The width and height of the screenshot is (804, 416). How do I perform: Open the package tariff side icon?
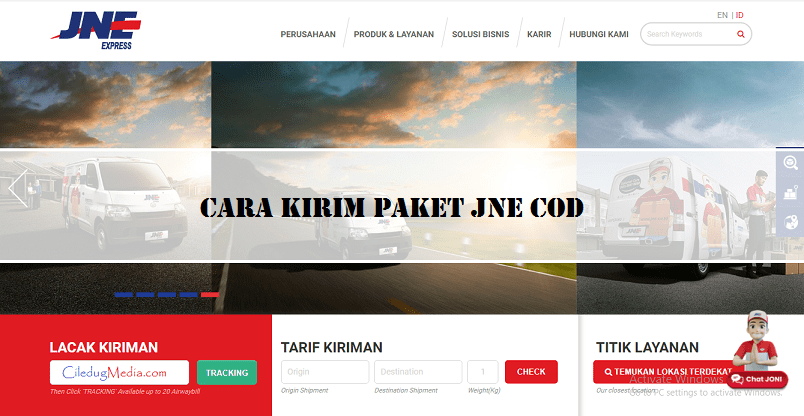(x=790, y=192)
